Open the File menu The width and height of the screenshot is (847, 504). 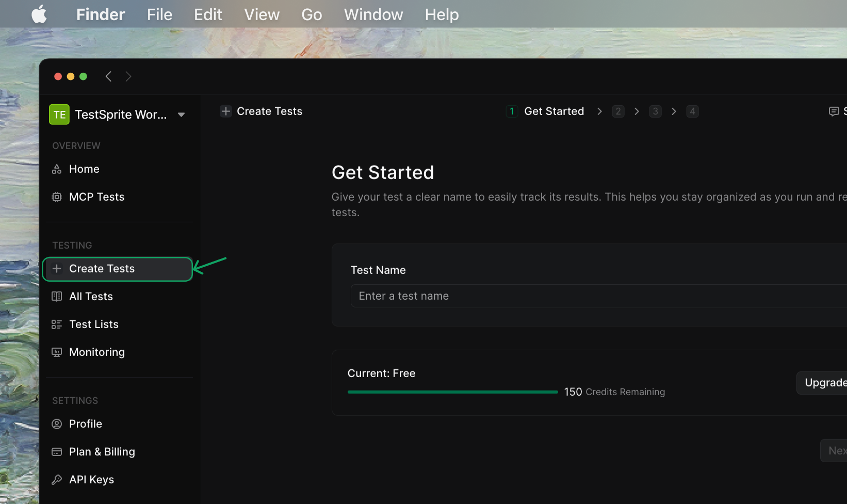point(159,14)
